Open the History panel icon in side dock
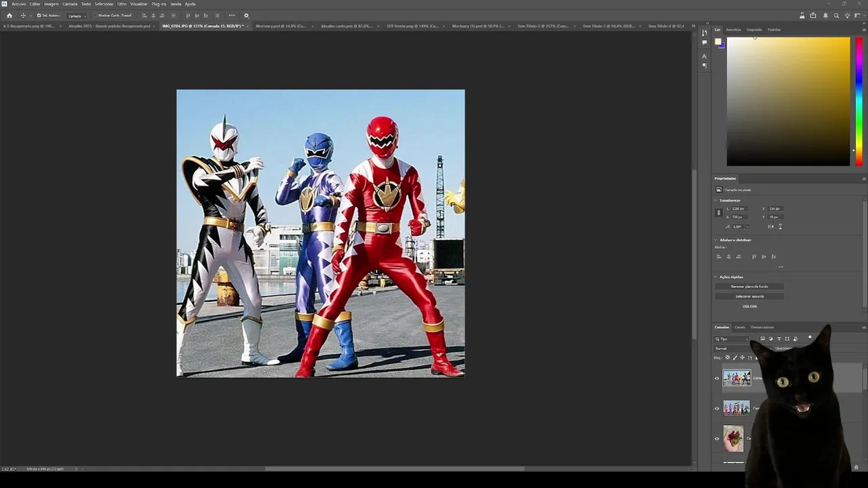Viewport: 868px width, 488px height. (705, 33)
